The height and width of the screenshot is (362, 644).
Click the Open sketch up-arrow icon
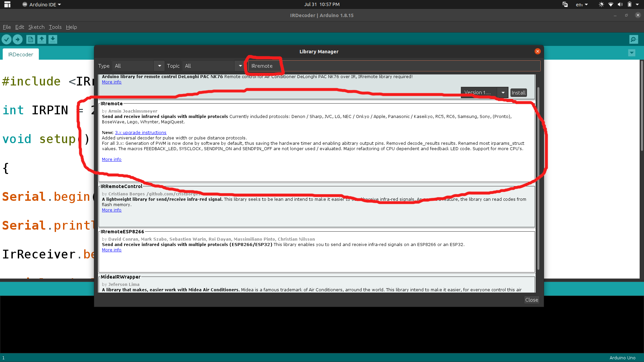coord(42,40)
